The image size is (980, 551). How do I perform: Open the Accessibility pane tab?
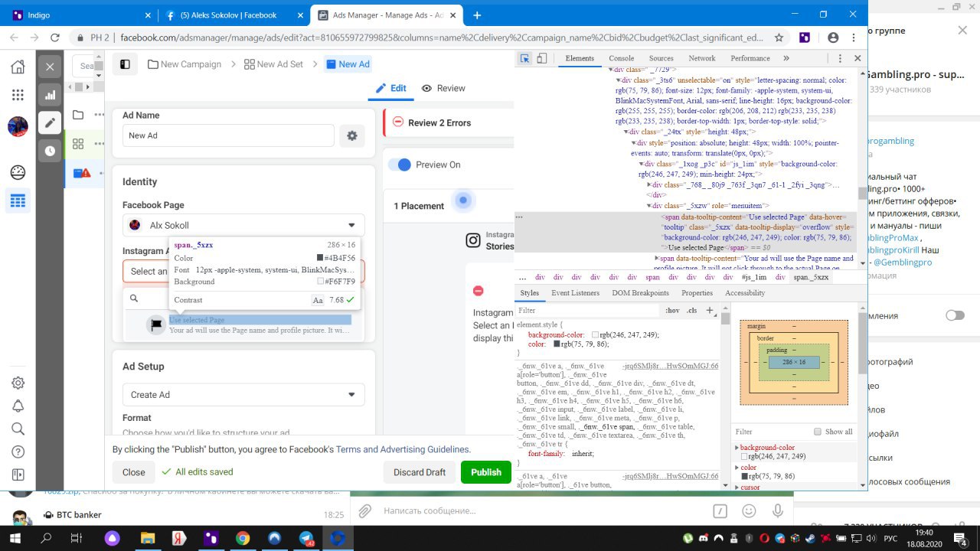pos(745,293)
